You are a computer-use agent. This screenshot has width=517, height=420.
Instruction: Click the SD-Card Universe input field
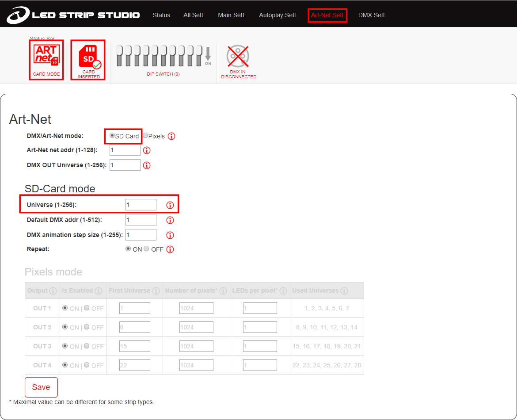pyautogui.click(x=141, y=205)
